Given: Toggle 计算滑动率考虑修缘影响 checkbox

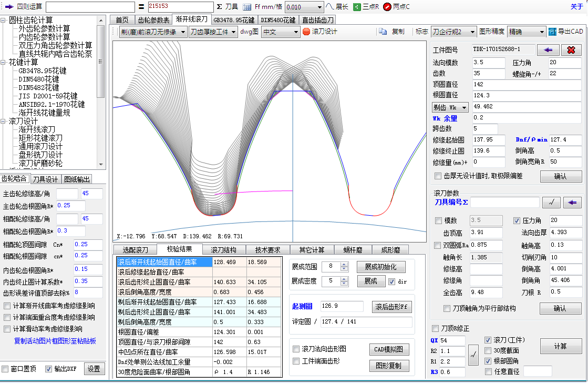Looking at the screenshot, I should [7, 329].
